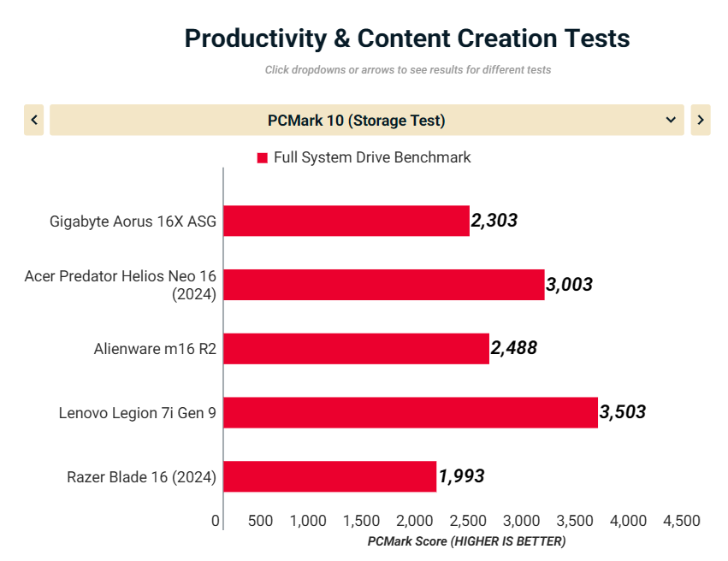Click the Gigabyte Aorus 16X ASG axis label

click(133, 221)
